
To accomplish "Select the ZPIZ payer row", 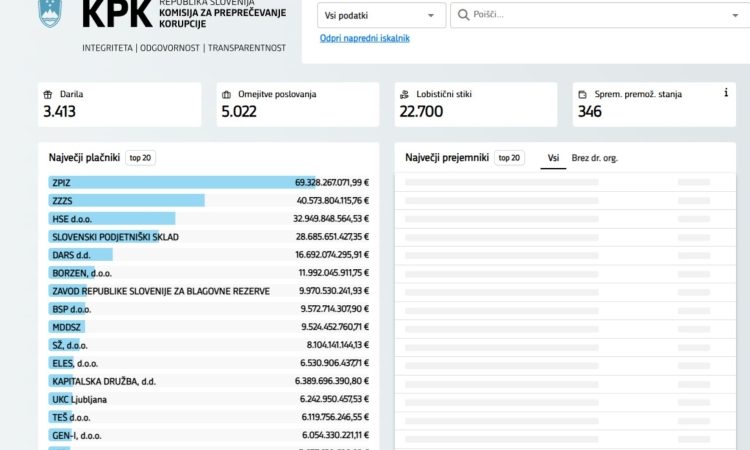I will point(209,183).
